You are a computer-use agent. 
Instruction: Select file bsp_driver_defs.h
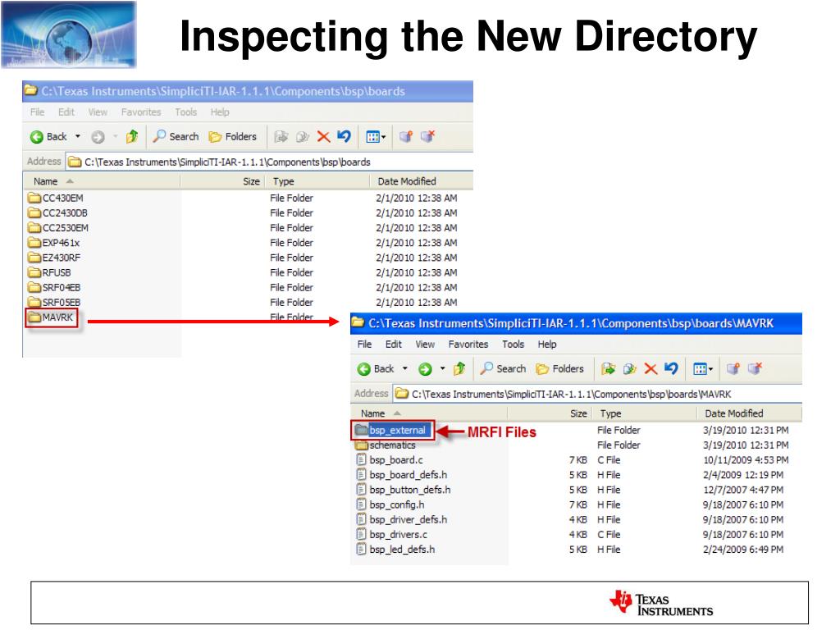tap(401, 519)
